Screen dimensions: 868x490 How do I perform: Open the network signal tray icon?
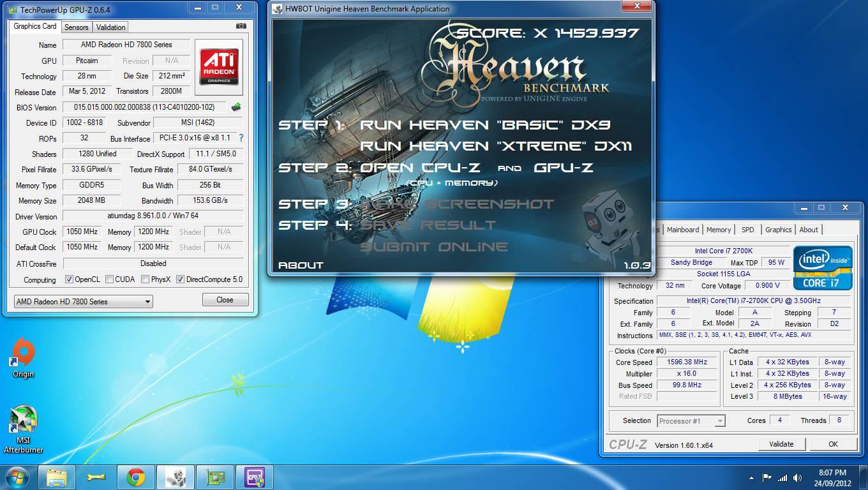pos(782,477)
